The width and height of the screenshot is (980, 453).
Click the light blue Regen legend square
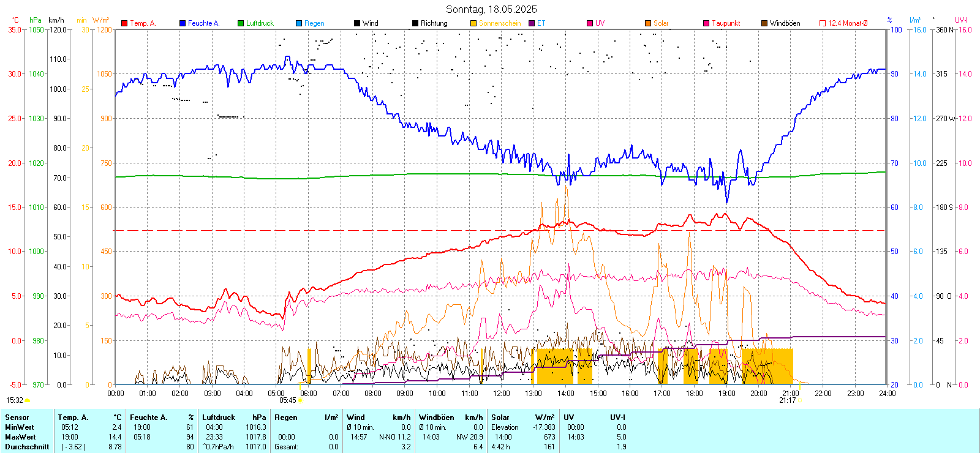click(x=299, y=23)
